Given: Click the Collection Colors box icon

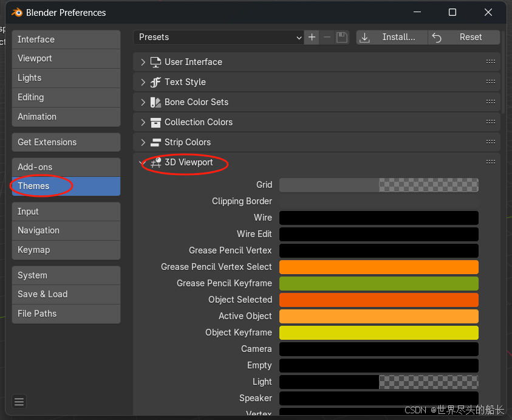Looking at the screenshot, I should (155, 122).
